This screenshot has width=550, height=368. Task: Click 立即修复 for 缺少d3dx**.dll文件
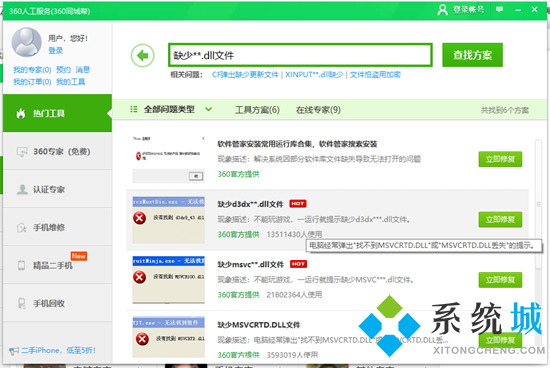tap(500, 220)
